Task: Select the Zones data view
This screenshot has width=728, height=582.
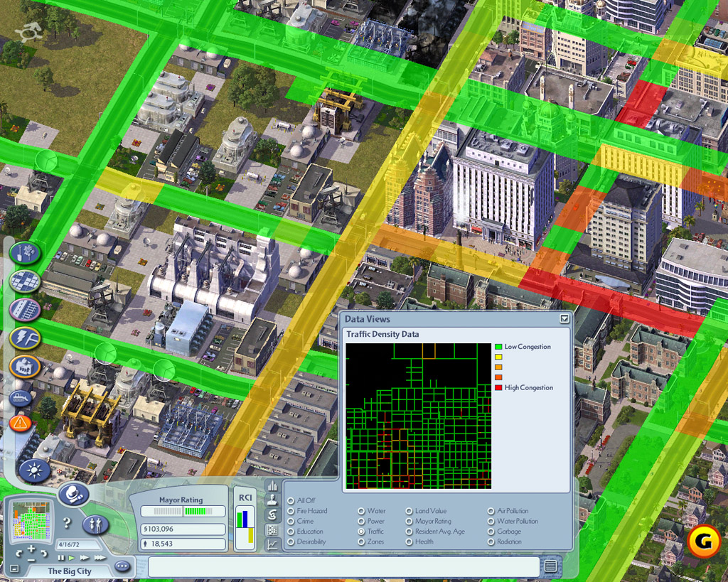Action: pyautogui.click(x=361, y=541)
